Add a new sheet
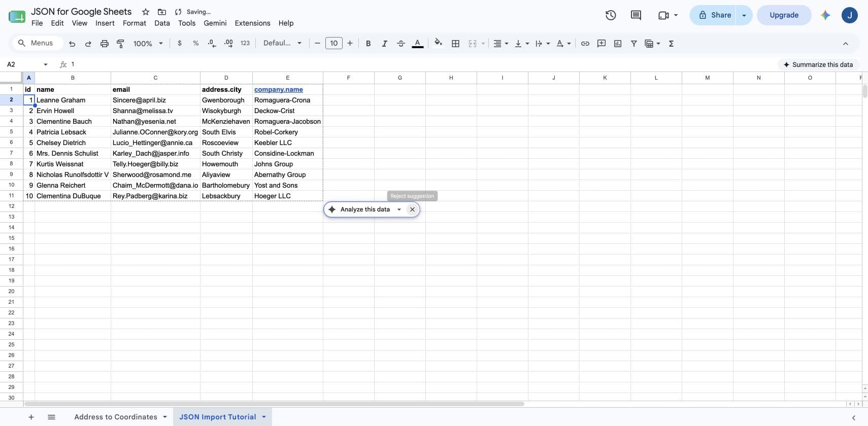This screenshot has height=426, width=868. pyautogui.click(x=31, y=417)
